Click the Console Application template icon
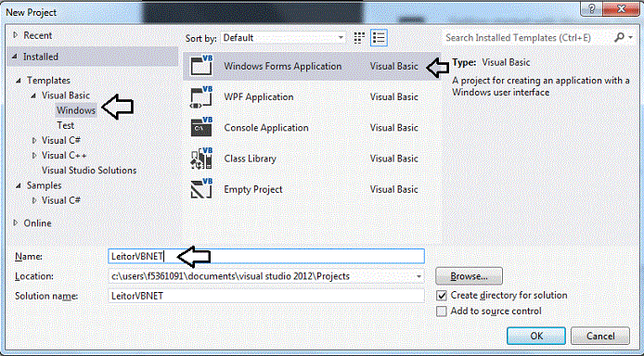This screenshot has width=644, height=356. (x=201, y=127)
